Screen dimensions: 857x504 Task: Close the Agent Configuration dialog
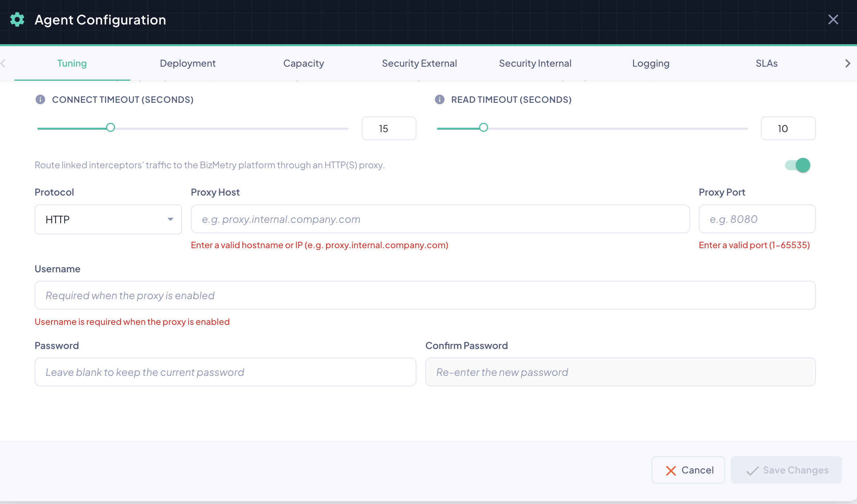(x=833, y=20)
